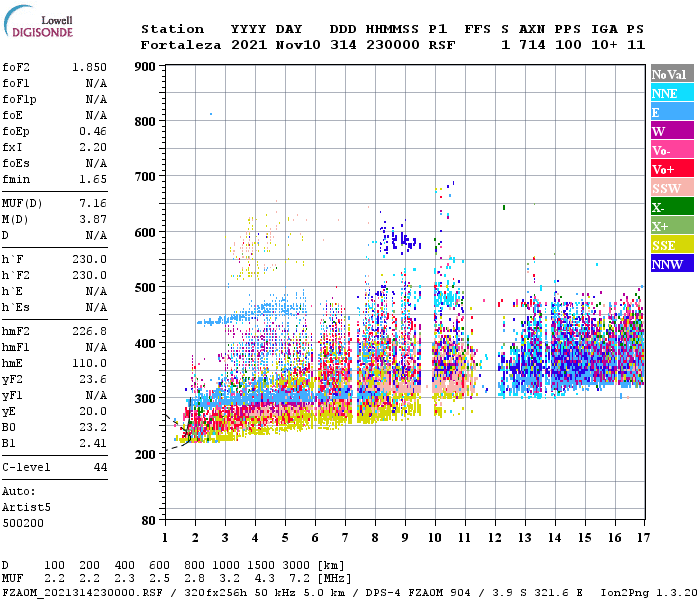Viewport: 700px width, 600px height.
Task: Click the MUF 7.2 value under 3000 km
Action: (x=299, y=579)
